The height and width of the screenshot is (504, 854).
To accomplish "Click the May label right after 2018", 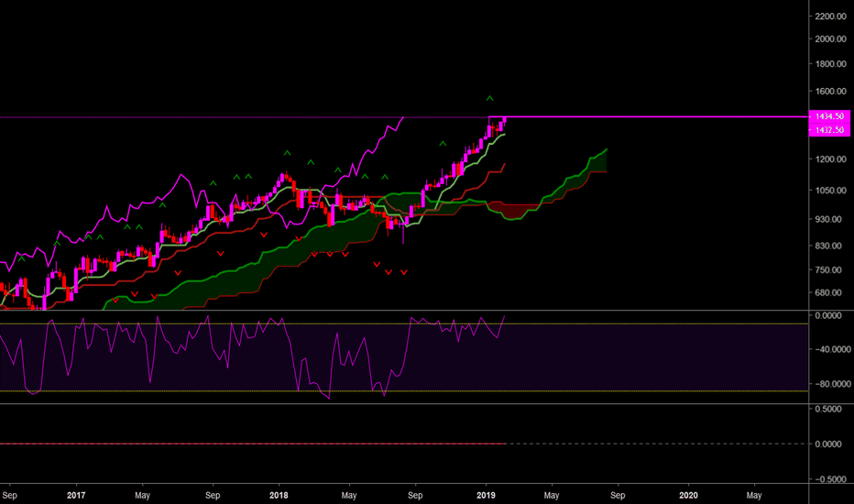I will (x=349, y=495).
